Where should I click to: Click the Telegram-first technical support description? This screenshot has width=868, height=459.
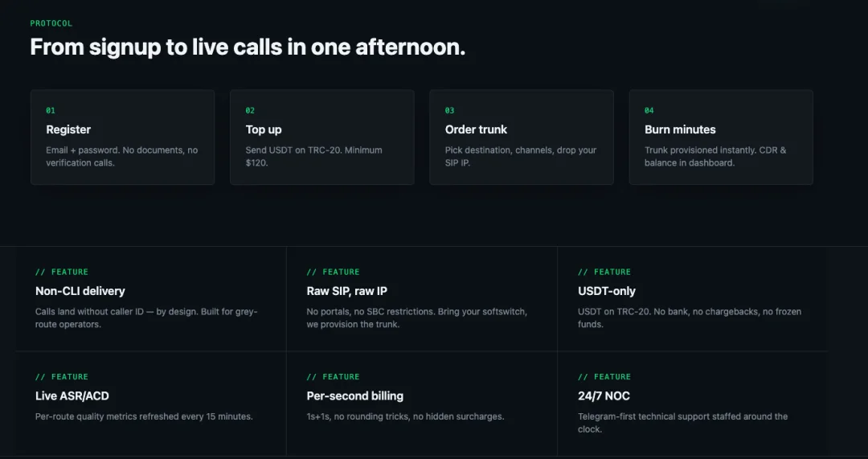tap(682, 423)
